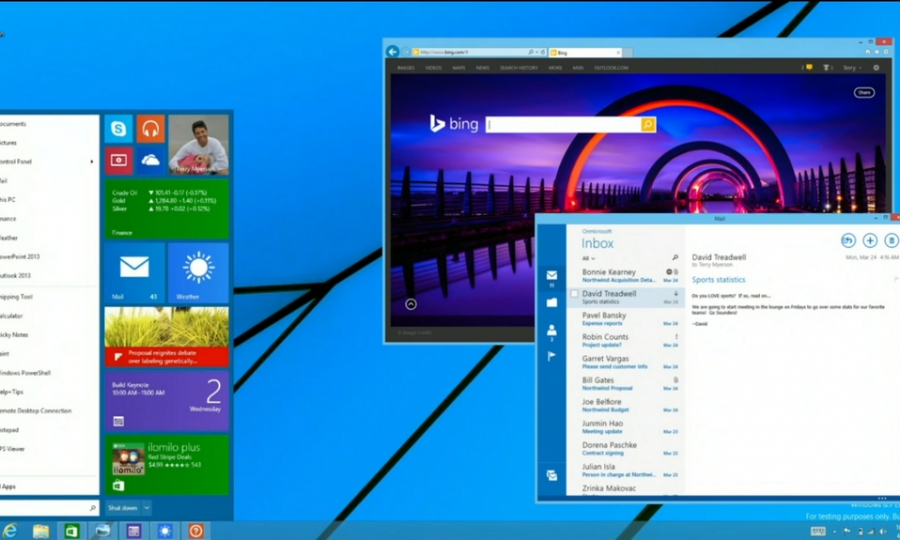Open the orange Help+Tips taskbar icon
The width and height of the screenshot is (900, 540).
(196, 531)
